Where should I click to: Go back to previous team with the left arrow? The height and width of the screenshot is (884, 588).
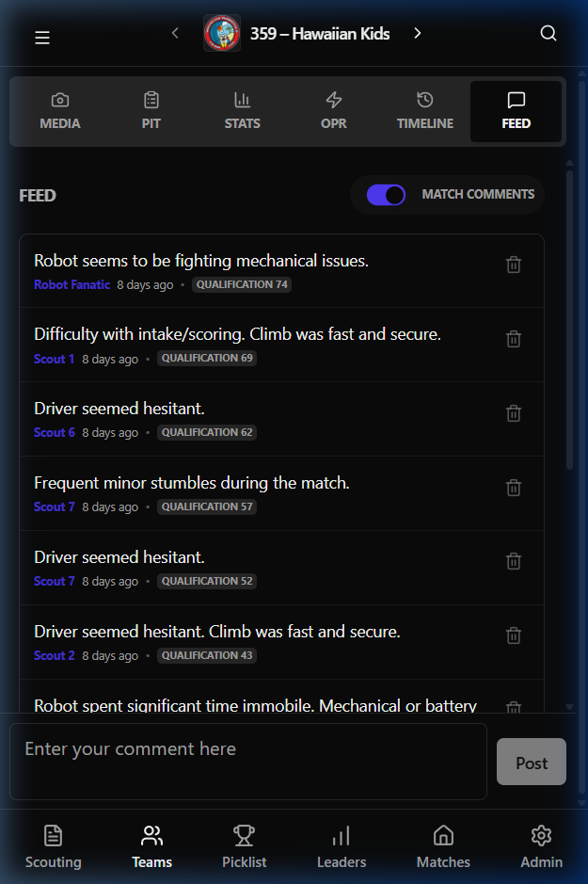click(175, 31)
